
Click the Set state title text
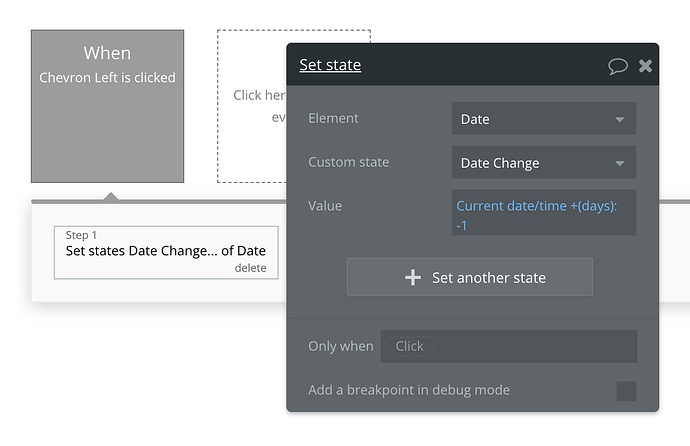coord(330,66)
